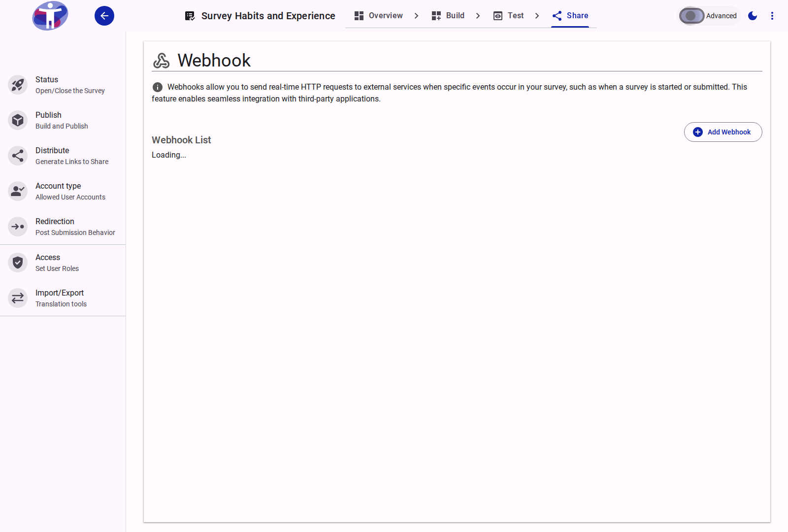Click the Publish cube icon

point(18,120)
